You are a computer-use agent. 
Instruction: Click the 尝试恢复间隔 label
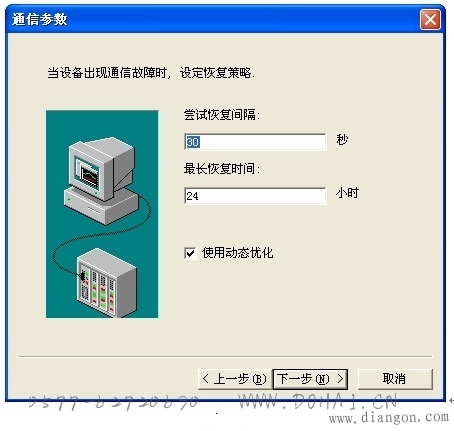221,115
